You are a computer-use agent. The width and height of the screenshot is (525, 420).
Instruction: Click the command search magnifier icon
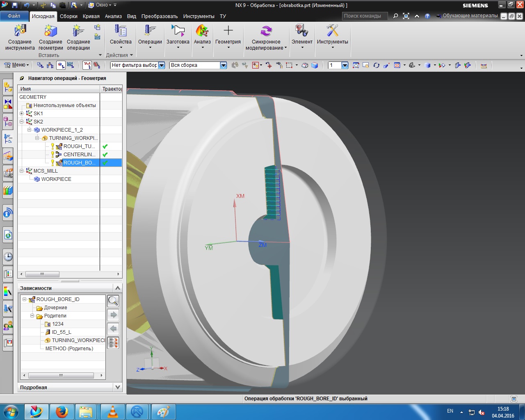[395, 16]
